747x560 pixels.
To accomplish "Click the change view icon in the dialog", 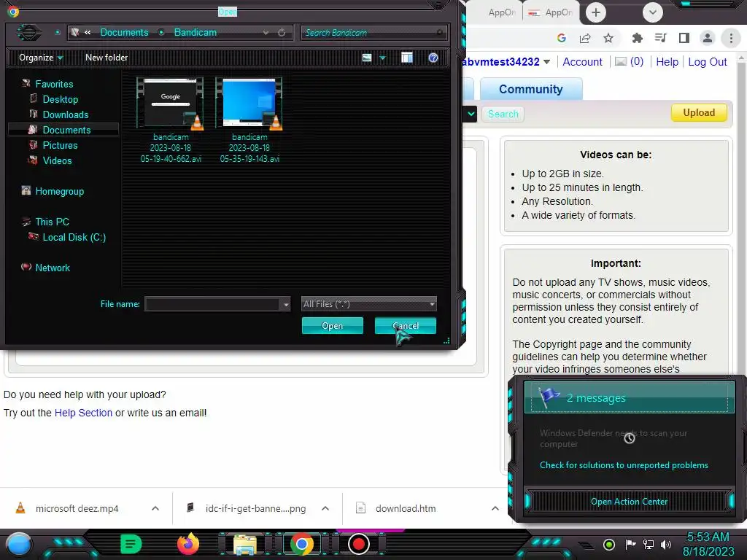I will [x=367, y=58].
